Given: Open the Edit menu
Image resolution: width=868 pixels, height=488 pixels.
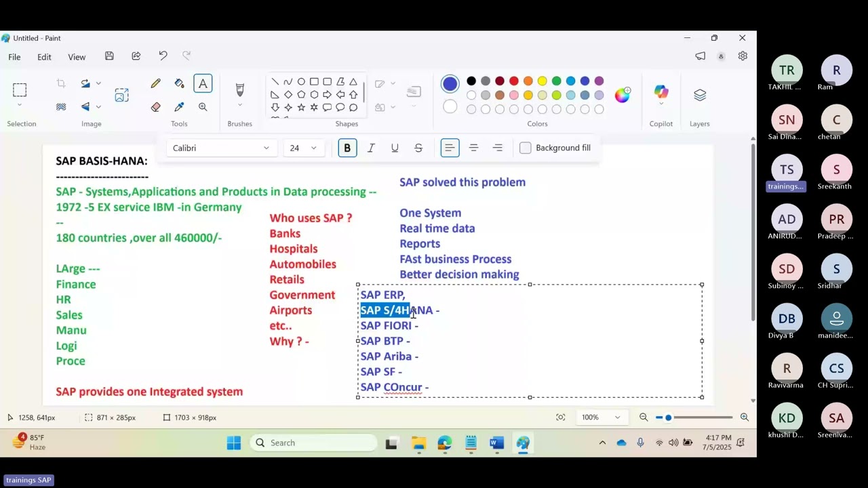Looking at the screenshot, I should pos(44,57).
